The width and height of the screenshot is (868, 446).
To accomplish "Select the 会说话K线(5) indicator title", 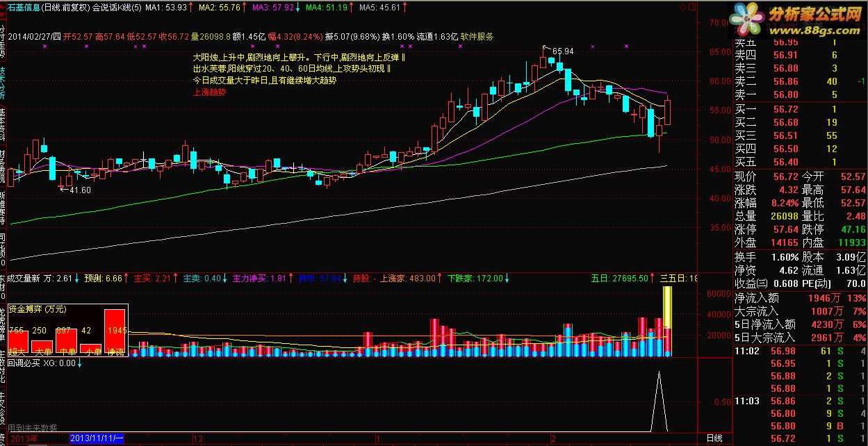I will point(117,7).
